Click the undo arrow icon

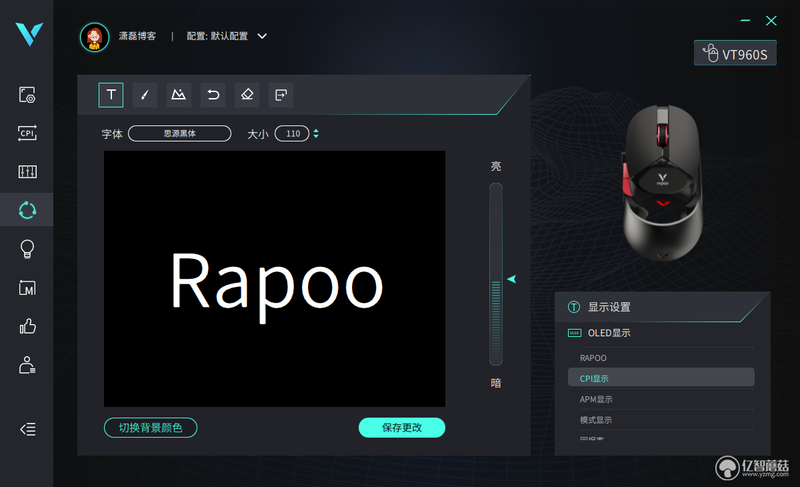(x=213, y=95)
